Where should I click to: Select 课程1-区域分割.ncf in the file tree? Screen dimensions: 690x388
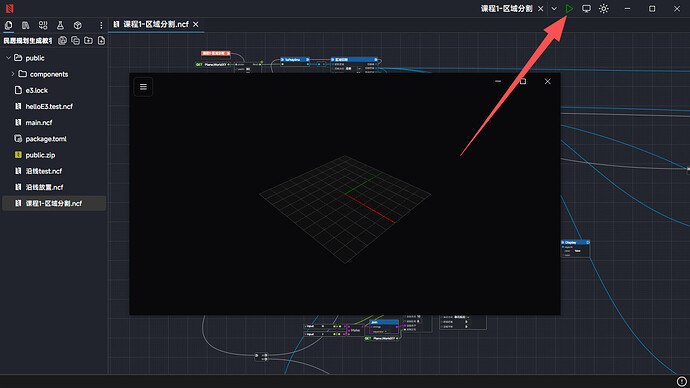pos(54,203)
